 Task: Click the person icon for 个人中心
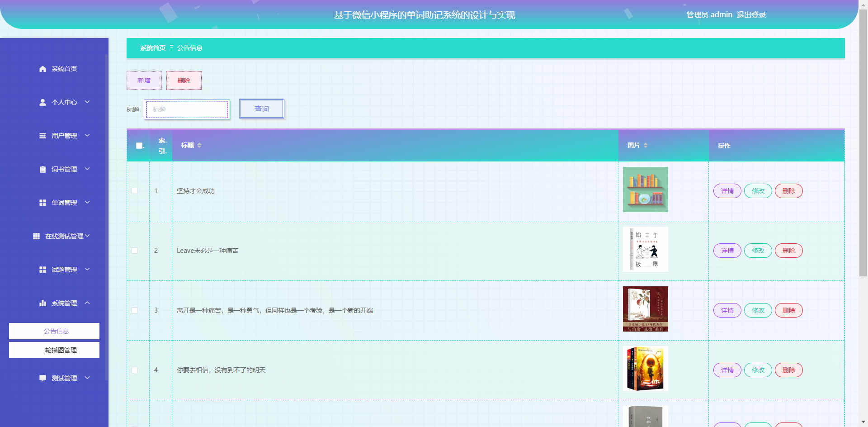tap(42, 102)
